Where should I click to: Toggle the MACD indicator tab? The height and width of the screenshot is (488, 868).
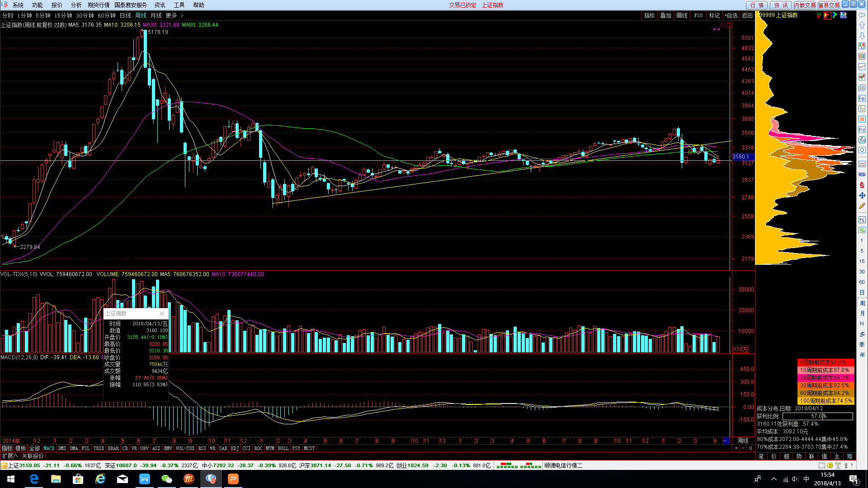(x=49, y=449)
